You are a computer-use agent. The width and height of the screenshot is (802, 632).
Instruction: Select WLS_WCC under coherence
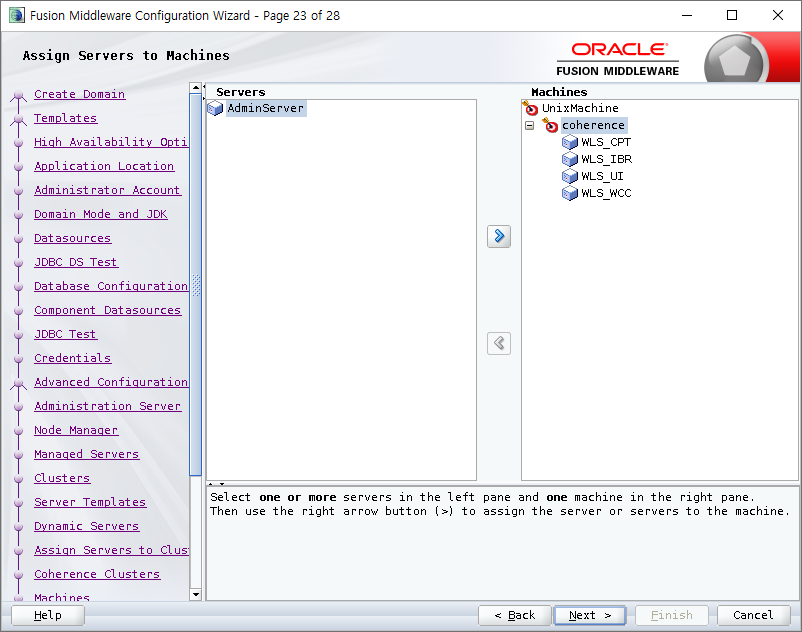606,193
